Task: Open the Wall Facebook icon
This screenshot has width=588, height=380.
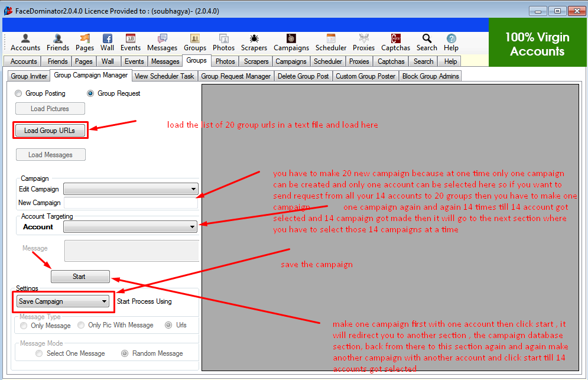Action: (x=107, y=43)
